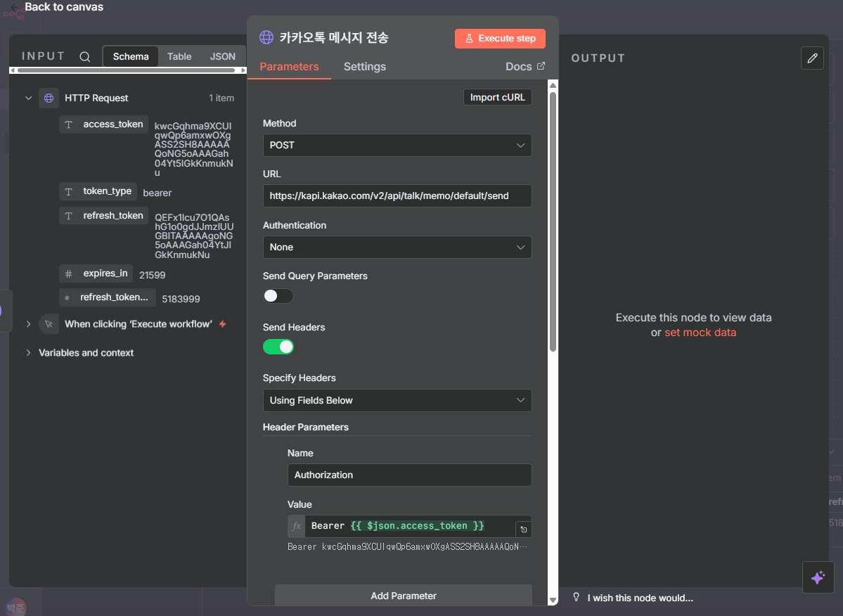Screen dimensions: 843x616
Task: Enable the Send Query Parameters toggle
Action: click(x=278, y=296)
